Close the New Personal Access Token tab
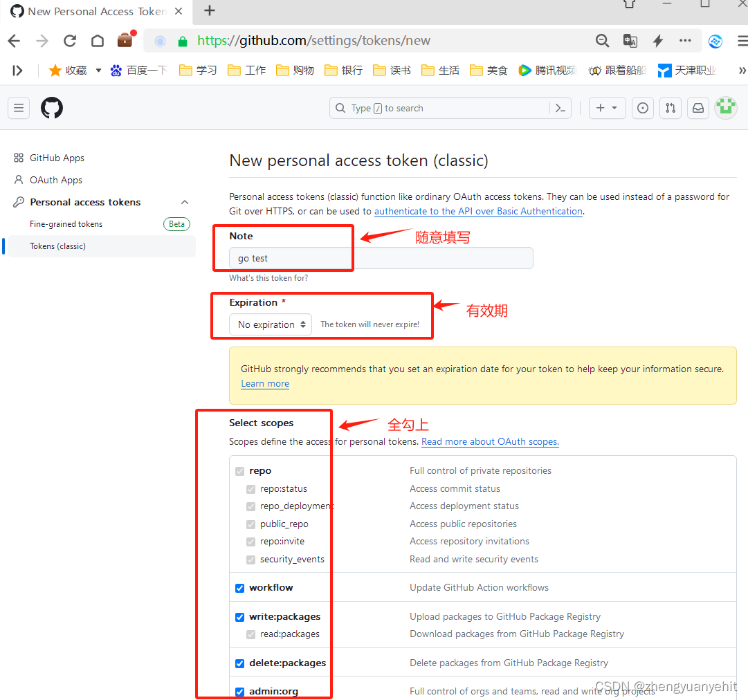The image size is (748, 700). point(179,11)
